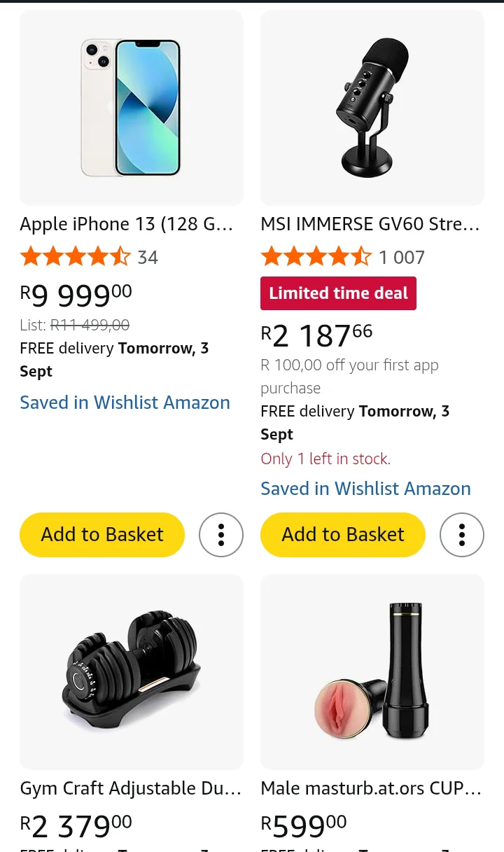The width and height of the screenshot is (504, 852).
Task: Open the three-dot menu for MSI microphone
Action: pyautogui.click(x=462, y=535)
